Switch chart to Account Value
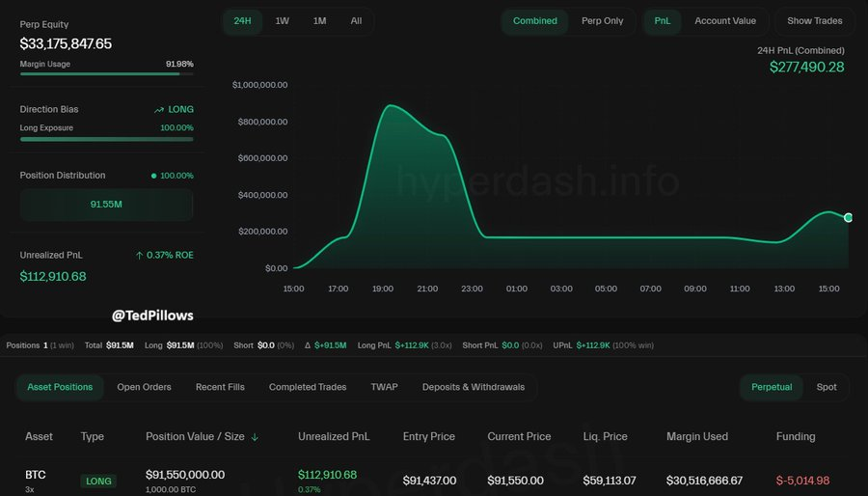The height and width of the screenshot is (496, 868). (725, 21)
